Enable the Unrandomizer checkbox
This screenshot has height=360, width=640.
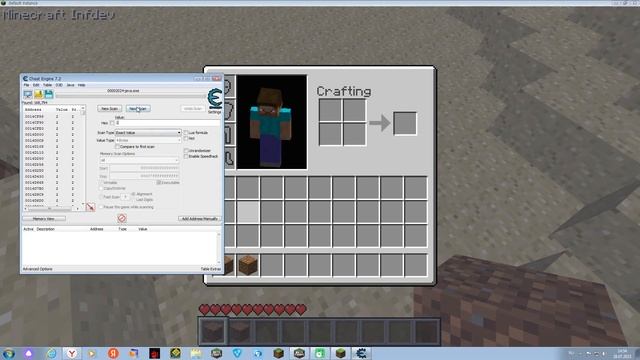[x=186, y=151]
